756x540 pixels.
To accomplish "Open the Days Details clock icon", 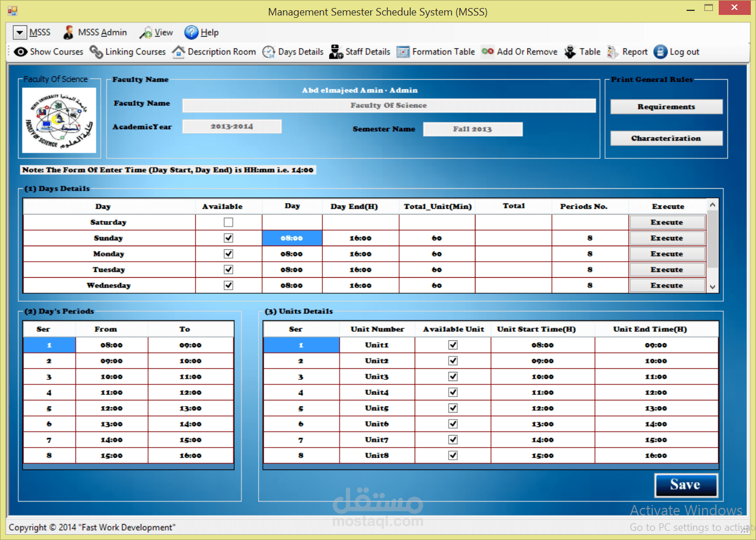I will [x=269, y=52].
